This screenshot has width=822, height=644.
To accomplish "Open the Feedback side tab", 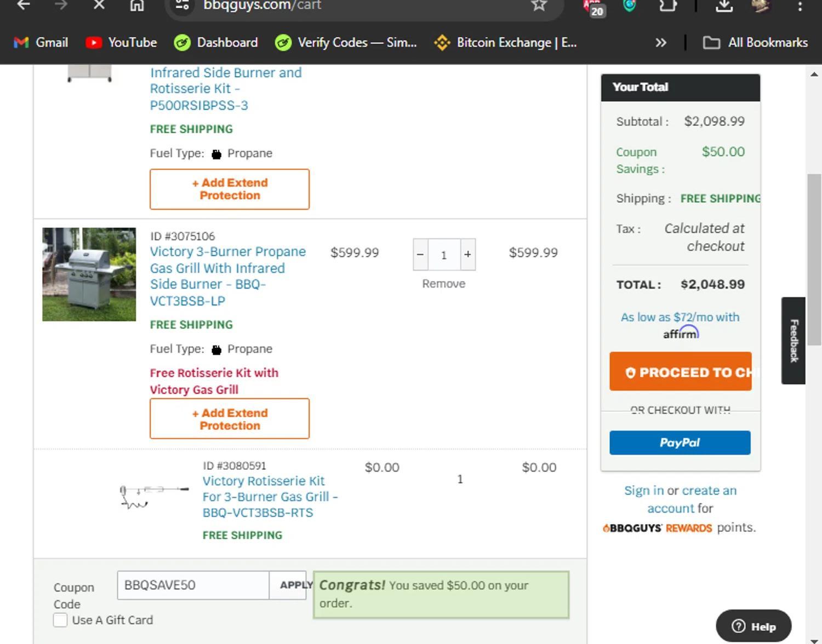I will point(794,341).
